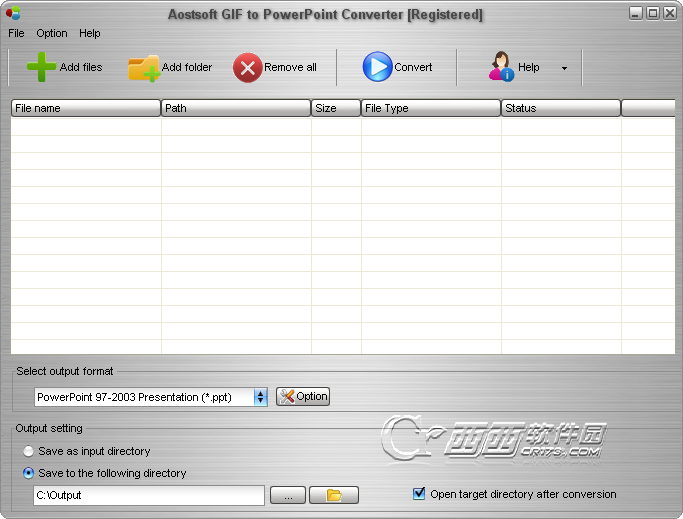Click the File Type column header

pos(431,108)
